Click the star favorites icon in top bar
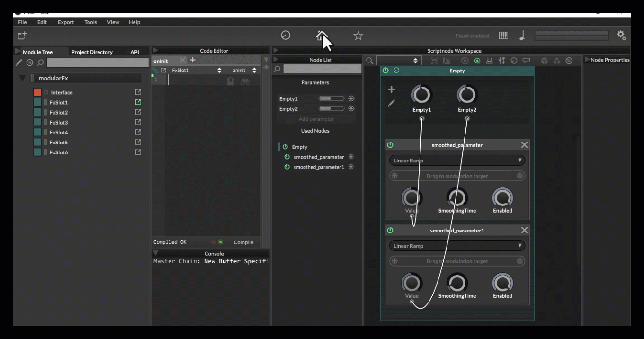Viewport: 644px width, 339px height. click(358, 36)
